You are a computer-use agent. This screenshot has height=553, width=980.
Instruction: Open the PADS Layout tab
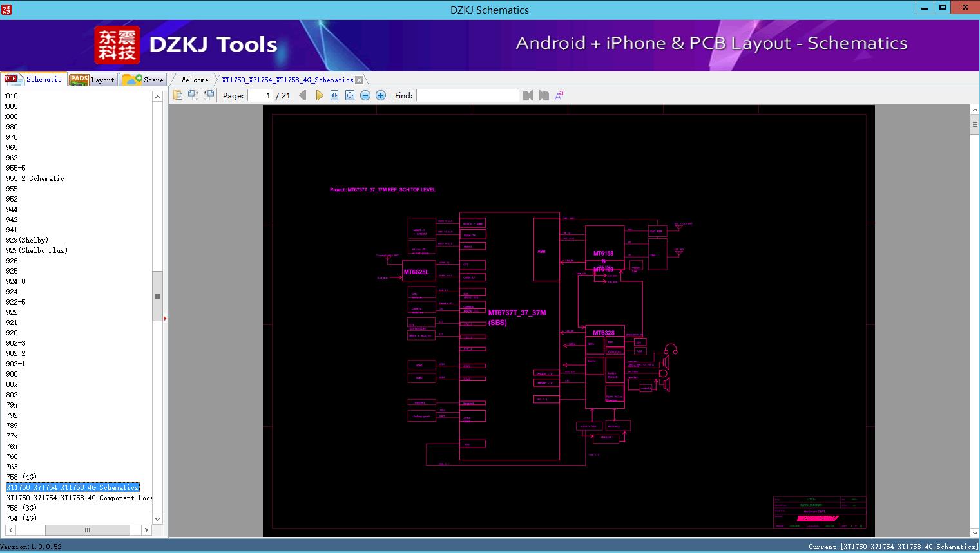[x=92, y=80]
